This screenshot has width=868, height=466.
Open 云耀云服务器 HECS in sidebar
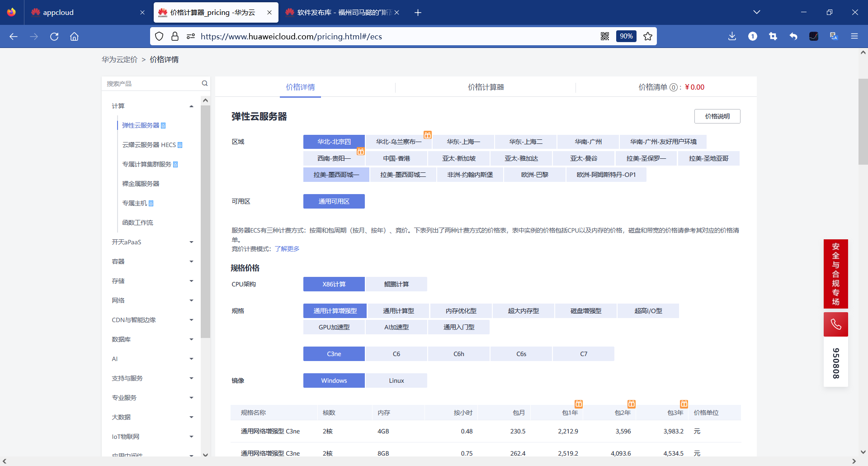[149, 145]
